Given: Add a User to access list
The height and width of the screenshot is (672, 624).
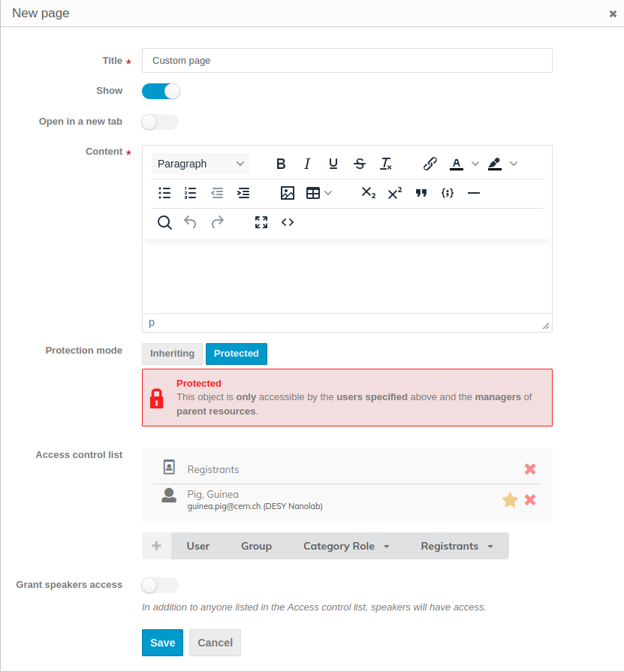Looking at the screenshot, I should pyautogui.click(x=198, y=546).
